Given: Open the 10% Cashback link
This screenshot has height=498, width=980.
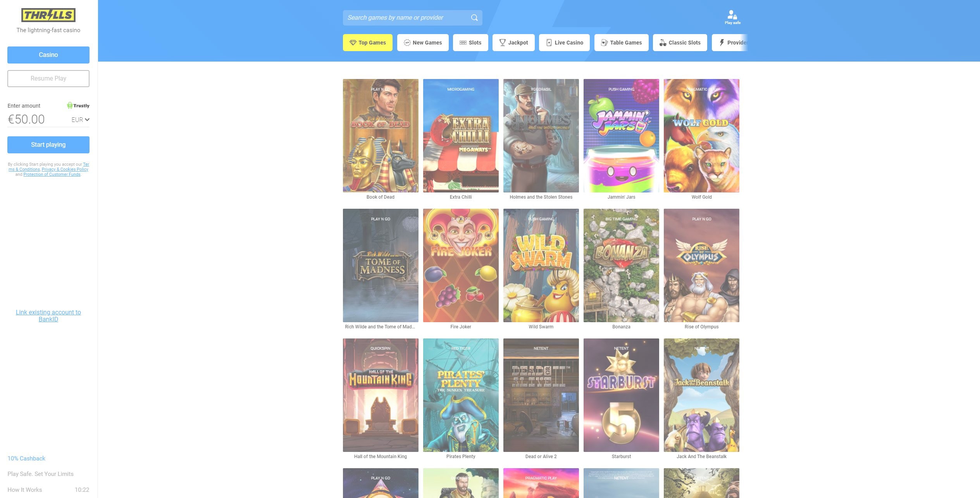Looking at the screenshot, I should (x=26, y=459).
